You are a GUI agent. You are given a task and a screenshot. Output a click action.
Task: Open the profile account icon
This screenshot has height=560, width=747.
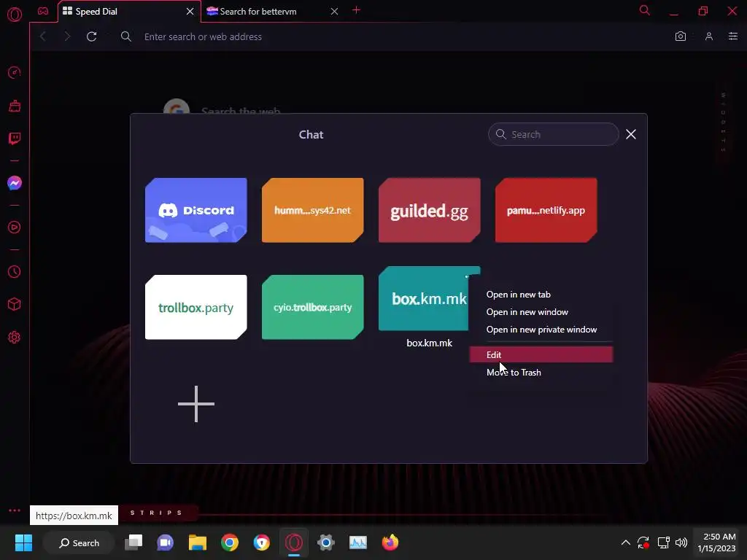click(709, 36)
